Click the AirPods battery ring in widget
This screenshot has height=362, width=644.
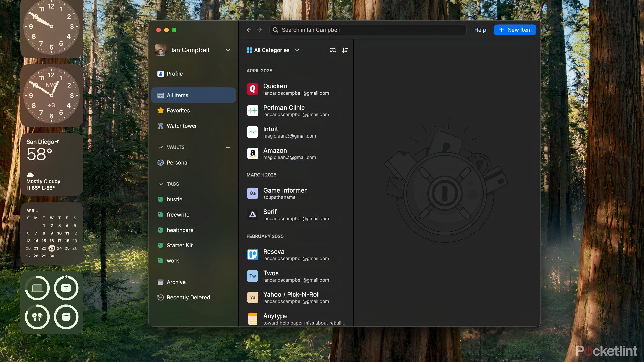point(37,317)
